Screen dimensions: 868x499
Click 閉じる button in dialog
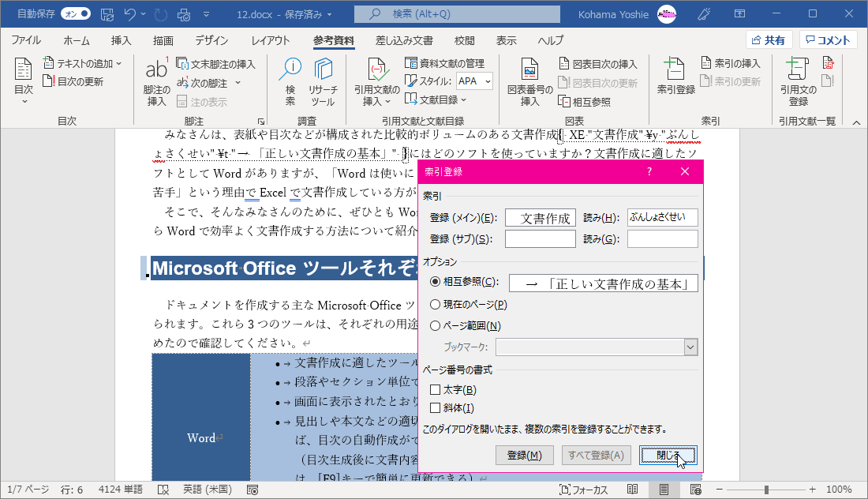[668, 456]
